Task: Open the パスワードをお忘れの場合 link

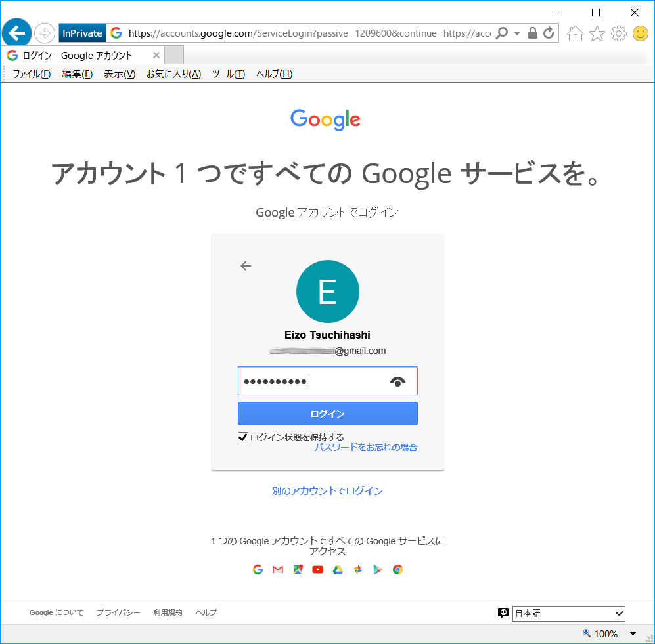Action: 366,448
